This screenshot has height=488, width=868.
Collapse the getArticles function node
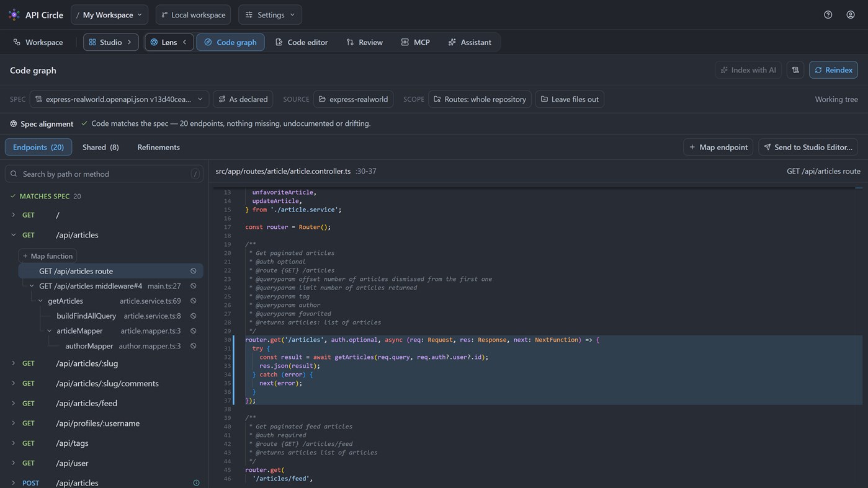40,301
